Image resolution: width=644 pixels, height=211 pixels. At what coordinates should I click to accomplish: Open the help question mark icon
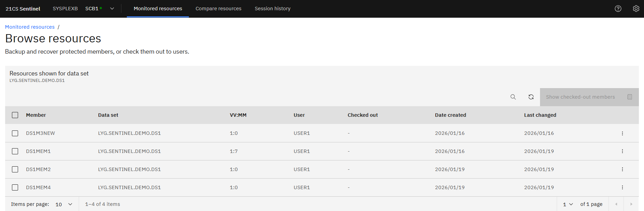pos(618,9)
